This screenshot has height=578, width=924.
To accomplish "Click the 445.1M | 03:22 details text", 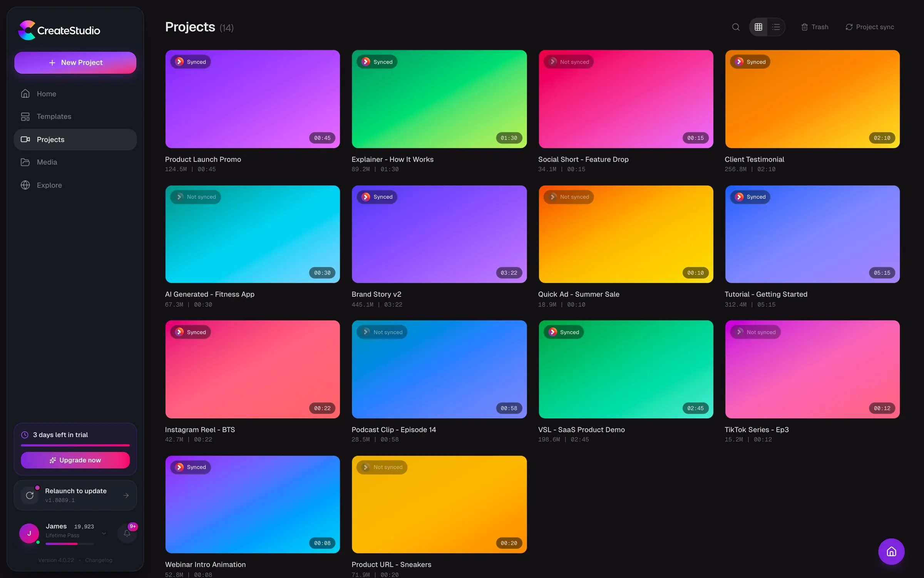I will [x=377, y=304].
